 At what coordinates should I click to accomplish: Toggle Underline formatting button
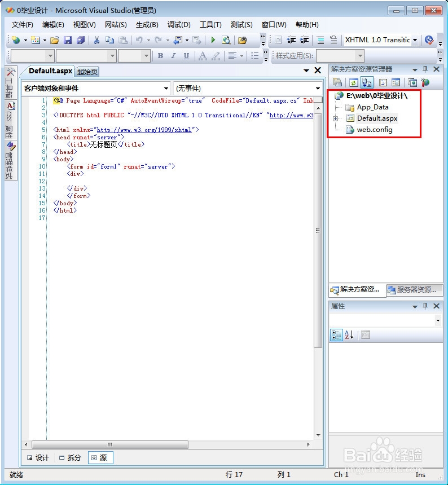point(186,56)
